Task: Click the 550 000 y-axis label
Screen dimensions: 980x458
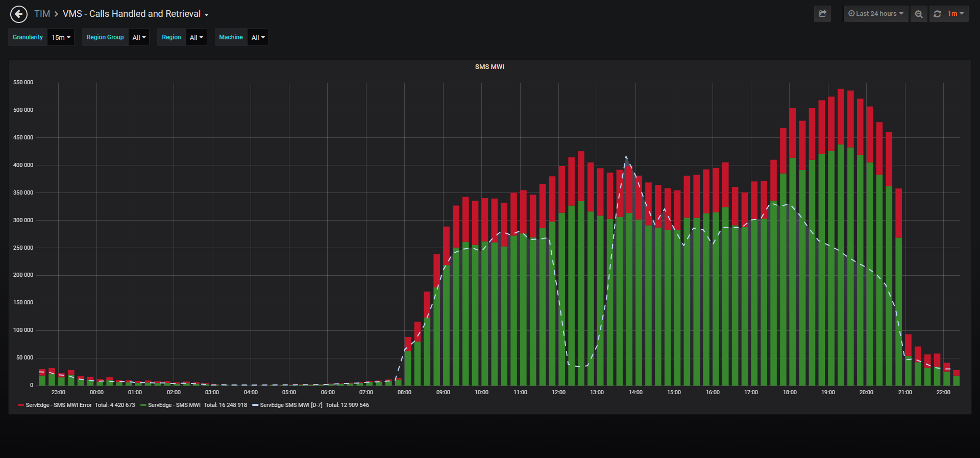Action: 23,83
